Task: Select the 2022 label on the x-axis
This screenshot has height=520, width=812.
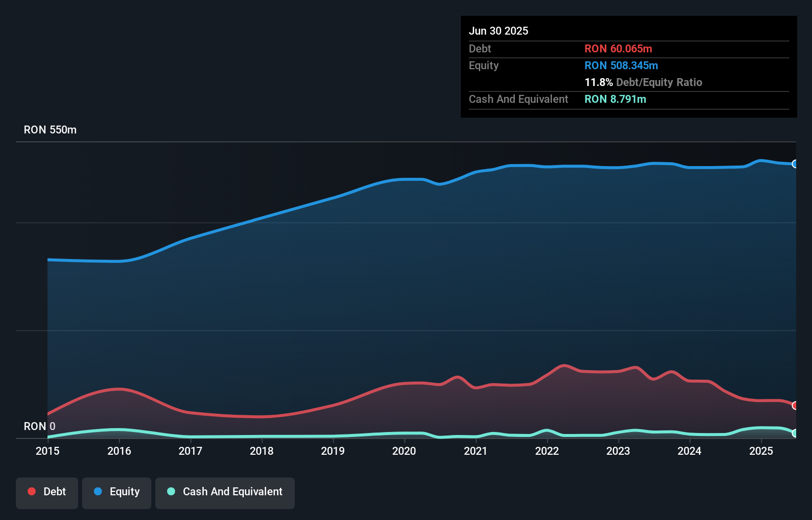Action: (547, 451)
